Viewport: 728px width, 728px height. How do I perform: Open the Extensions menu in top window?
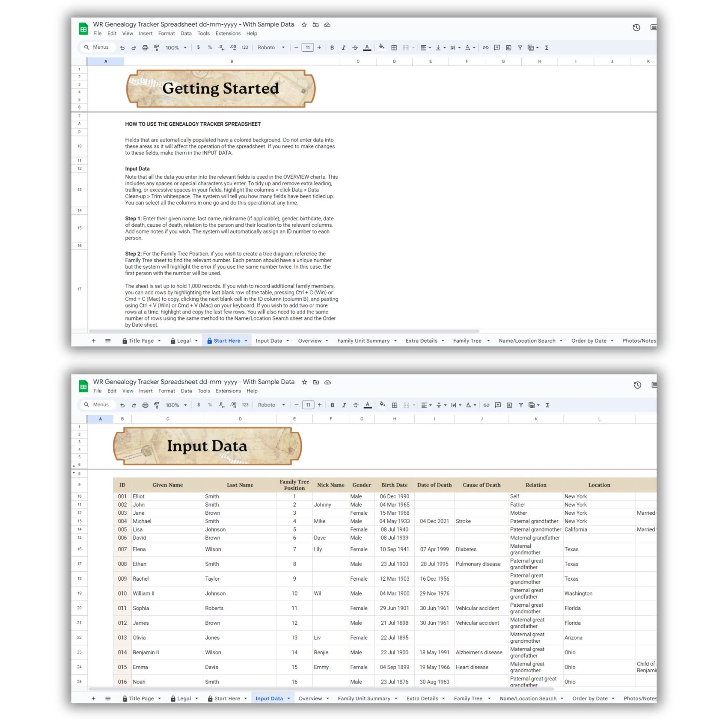[227, 34]
